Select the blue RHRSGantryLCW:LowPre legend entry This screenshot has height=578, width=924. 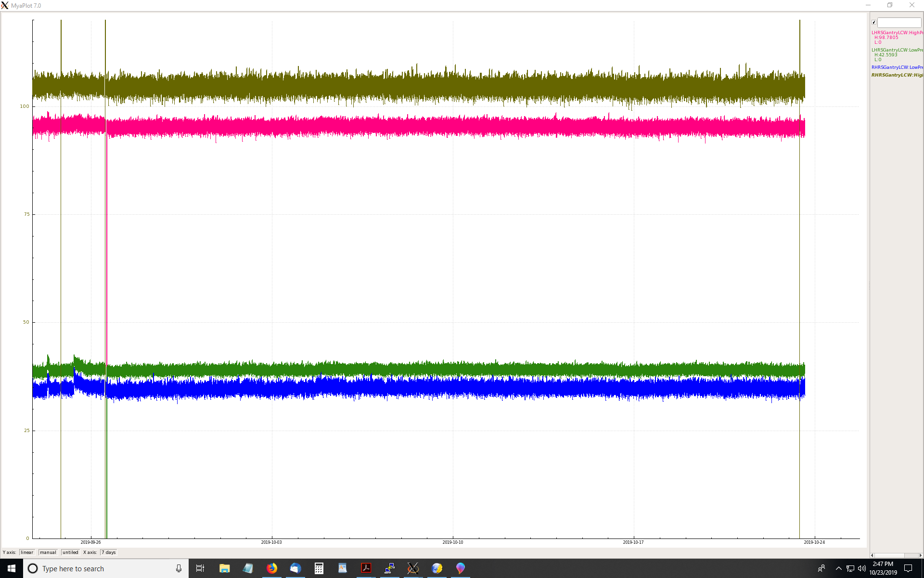[x=897, y=67]
